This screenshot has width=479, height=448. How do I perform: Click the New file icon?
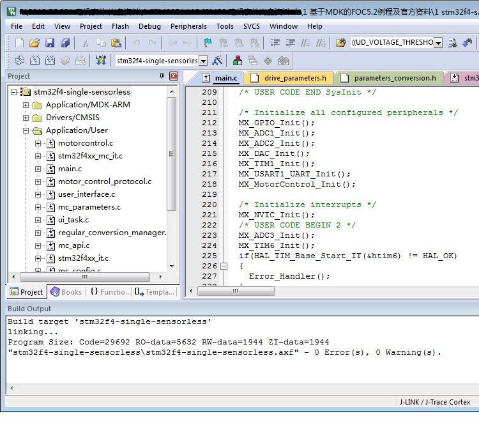(x=19, y=43)
